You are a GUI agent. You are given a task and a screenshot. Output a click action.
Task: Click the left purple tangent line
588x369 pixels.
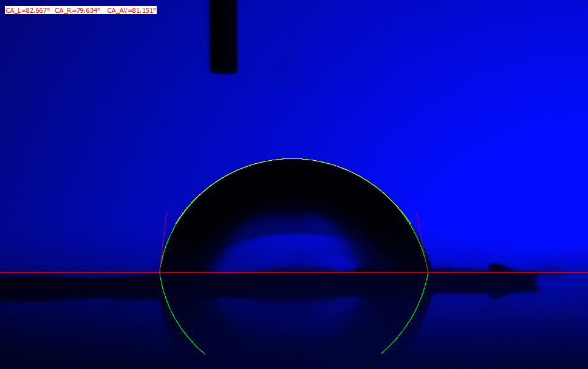(163, 240)
